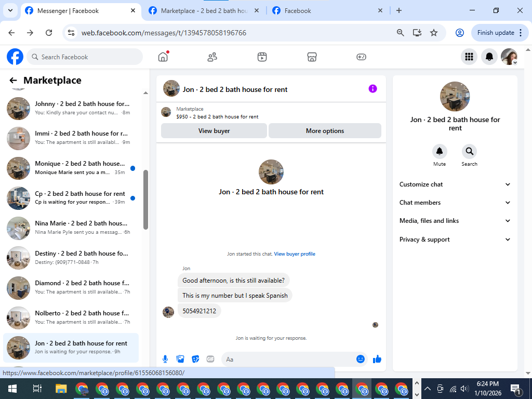Click More options button
This screenshot has width=532, height=399.
pyautogui.click(x=325, y=131)
